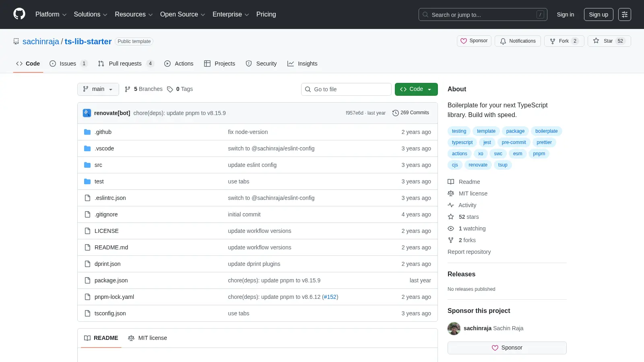The height and width of the screenshot is (362, 644).
Task: Click the Search or jump to field
Action: pos(483,14)
